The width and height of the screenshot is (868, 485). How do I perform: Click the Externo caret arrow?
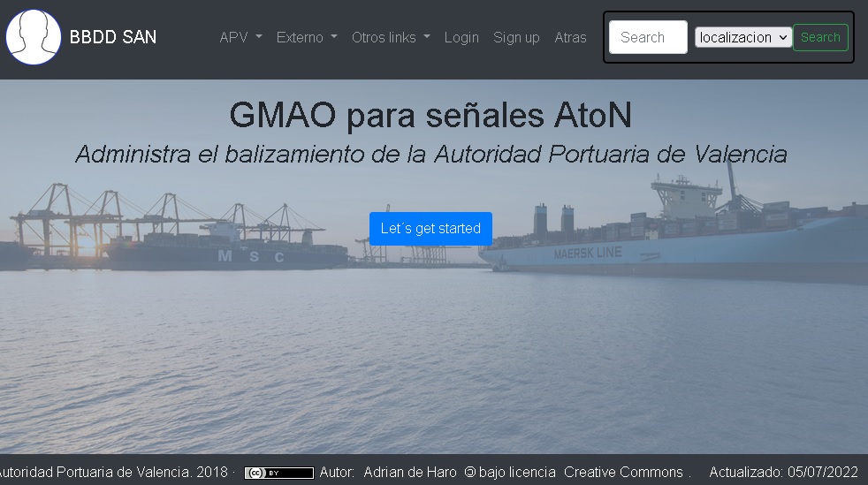tap(334, 37)
